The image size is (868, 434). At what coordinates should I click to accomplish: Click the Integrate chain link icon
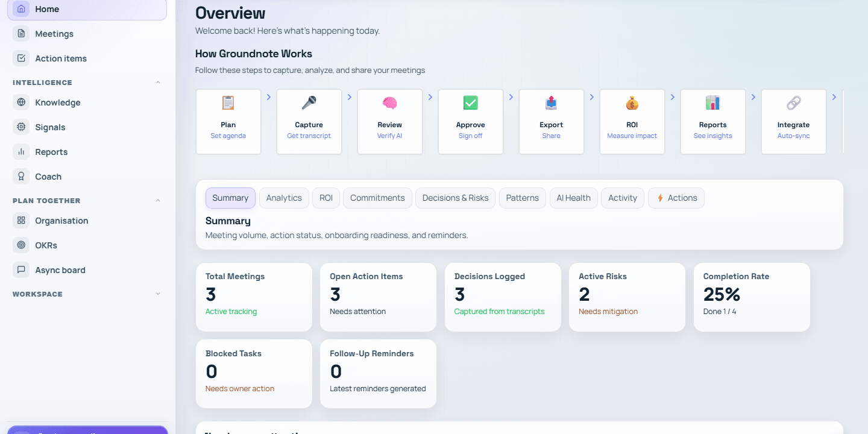click(x=794, y=103)
